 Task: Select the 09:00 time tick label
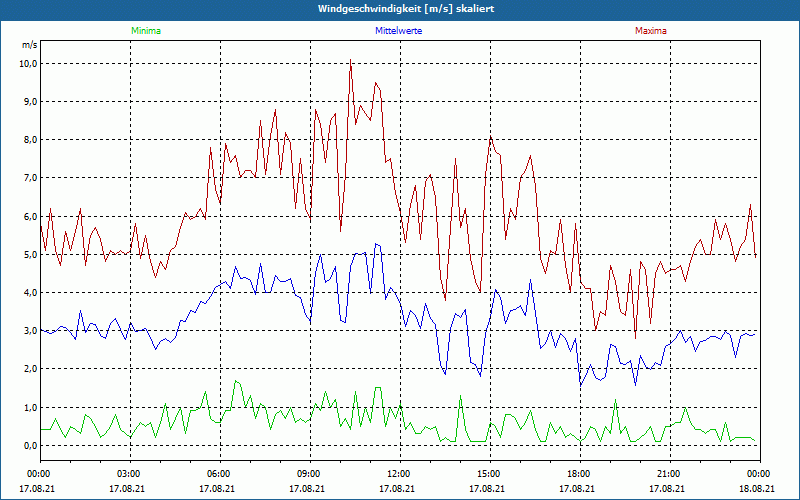point(309,474)
